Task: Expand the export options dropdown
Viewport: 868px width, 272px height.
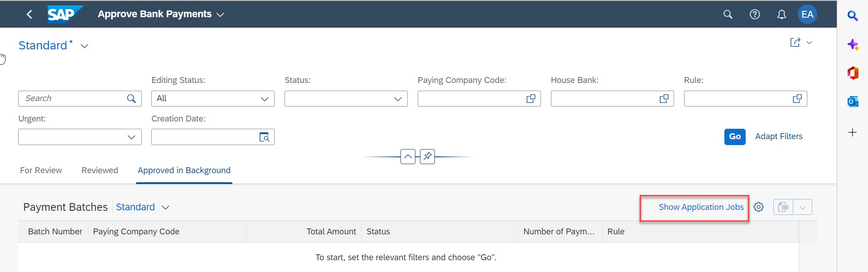Action: (803, 207)
